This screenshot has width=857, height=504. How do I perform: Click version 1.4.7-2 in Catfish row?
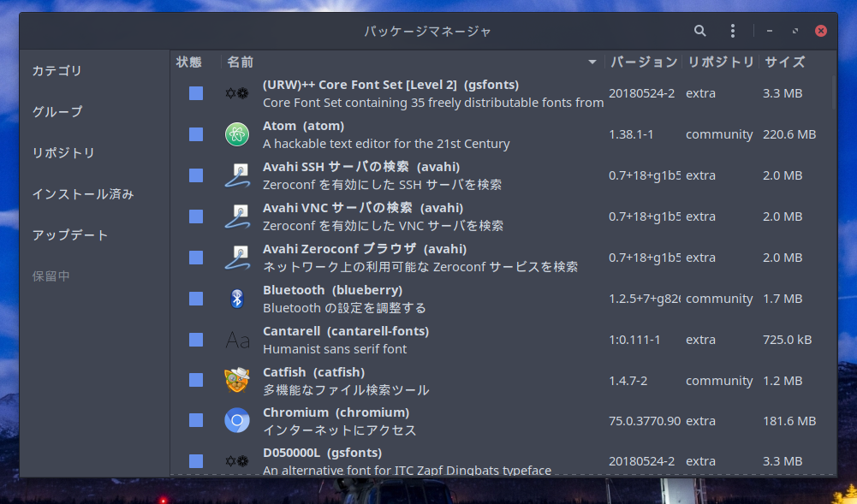tap(628, 381)
